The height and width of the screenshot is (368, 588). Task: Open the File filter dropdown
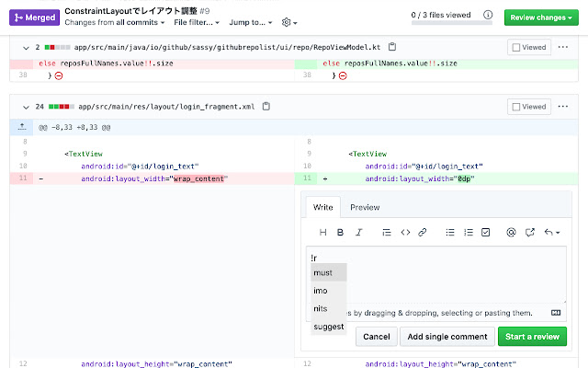pos(197,21)
